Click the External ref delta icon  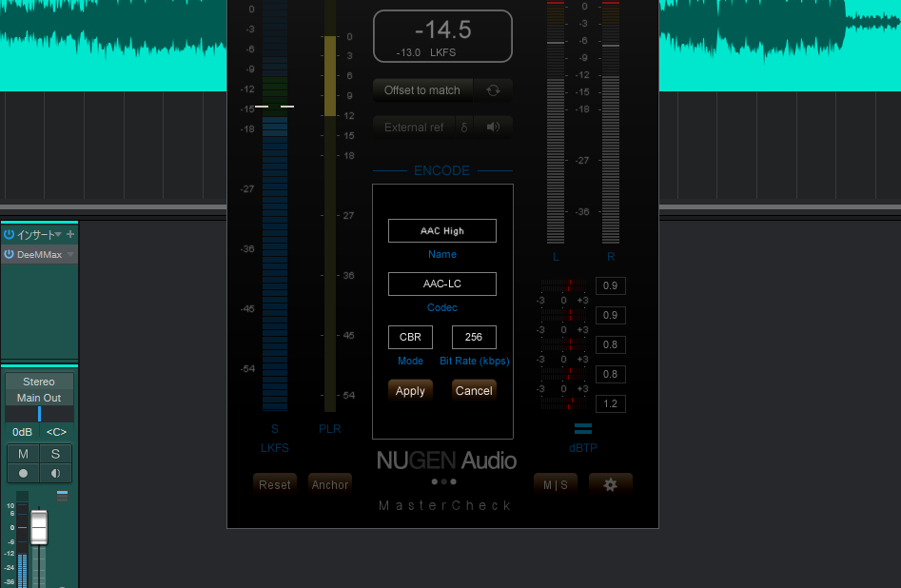464,127
